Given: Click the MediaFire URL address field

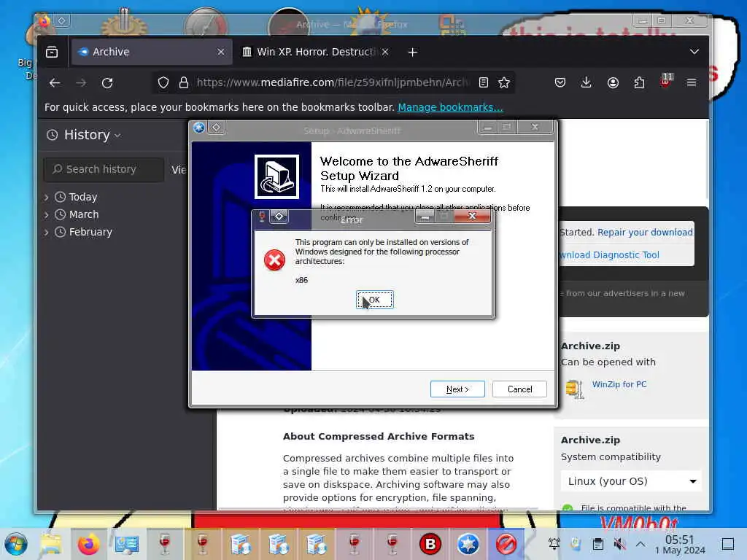Looking at the screenshot, I should coord(333,83).
